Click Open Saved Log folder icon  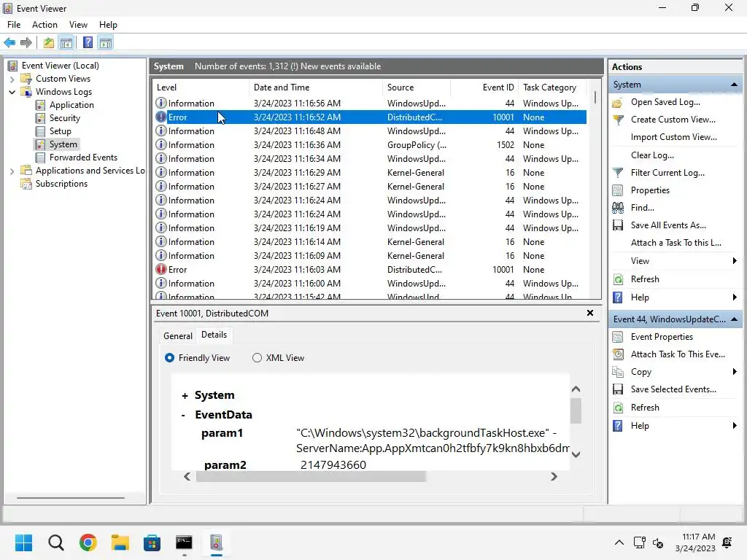(x=618, y=102)
